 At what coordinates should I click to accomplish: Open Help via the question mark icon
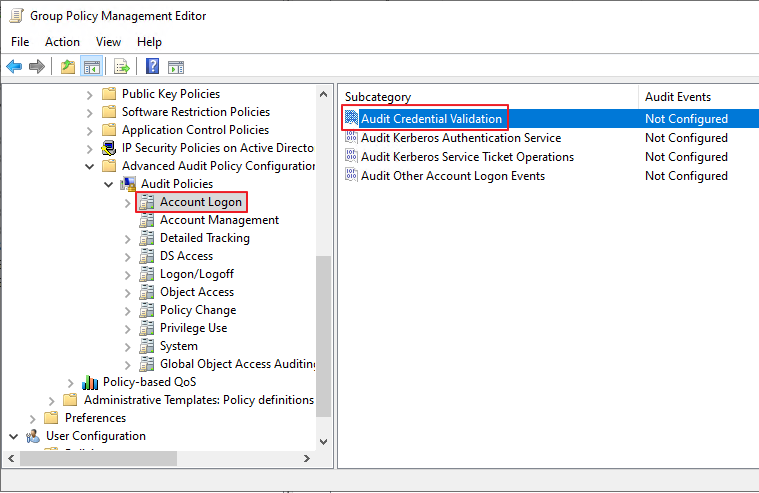coord(152,66)
